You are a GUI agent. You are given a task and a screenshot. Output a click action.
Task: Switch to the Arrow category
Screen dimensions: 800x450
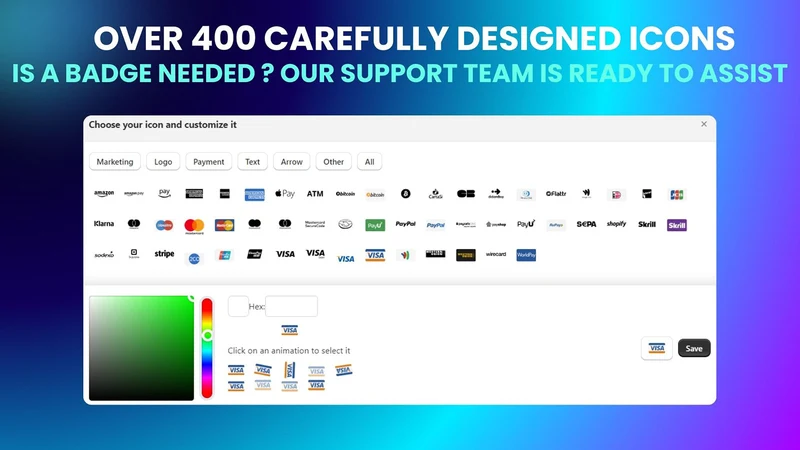click(291, 162)
